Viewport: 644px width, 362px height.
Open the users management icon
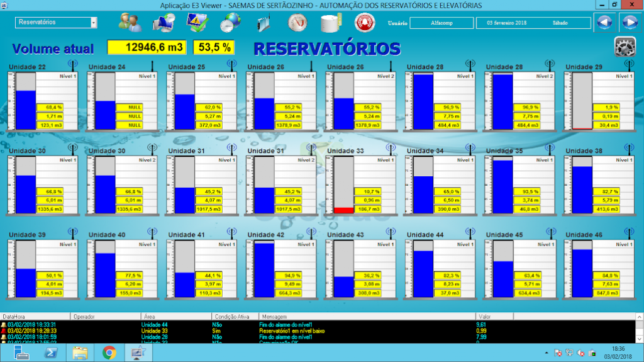click(x=130, y=23)
